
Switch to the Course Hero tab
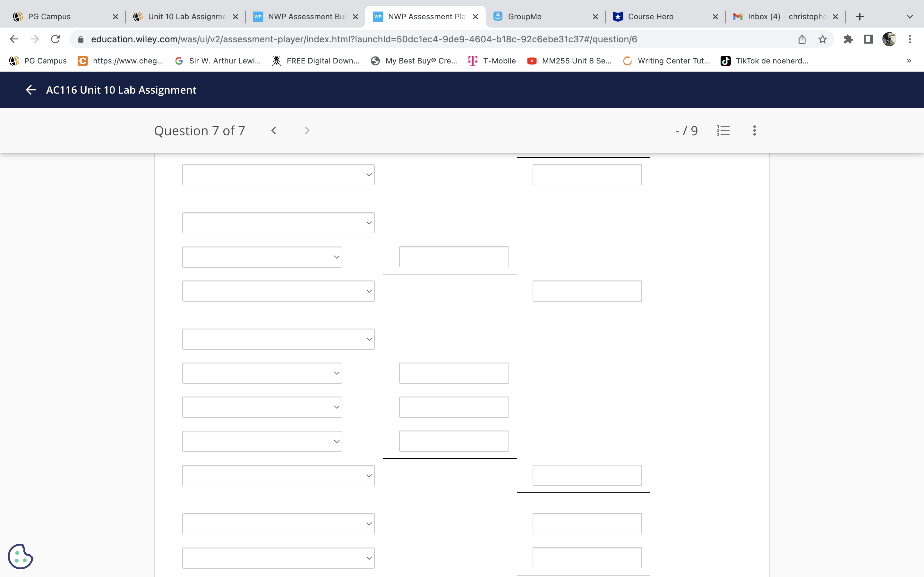650,16
